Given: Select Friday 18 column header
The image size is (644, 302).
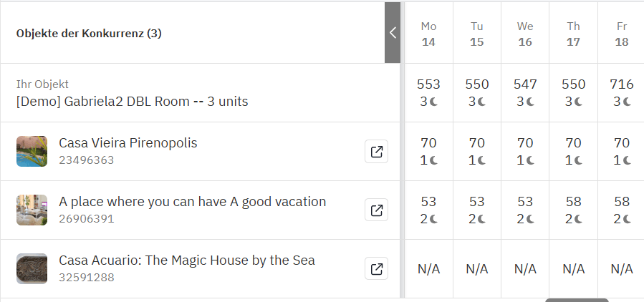Looking at the screenshot, I should [x=622, y=34].
